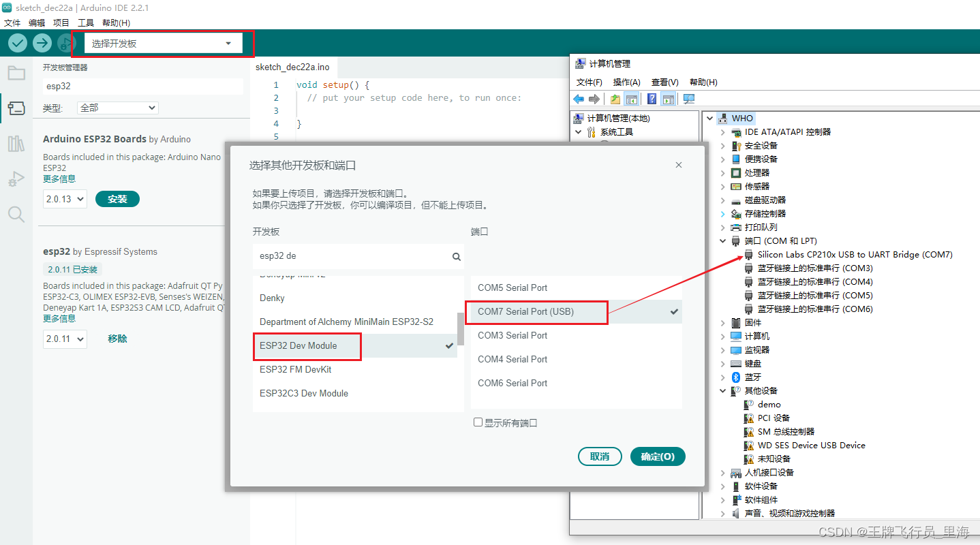Open the Sketchbook folder sidebar icon
The width and height of the screenshot is (980, 545).
(x=16, y=73)
